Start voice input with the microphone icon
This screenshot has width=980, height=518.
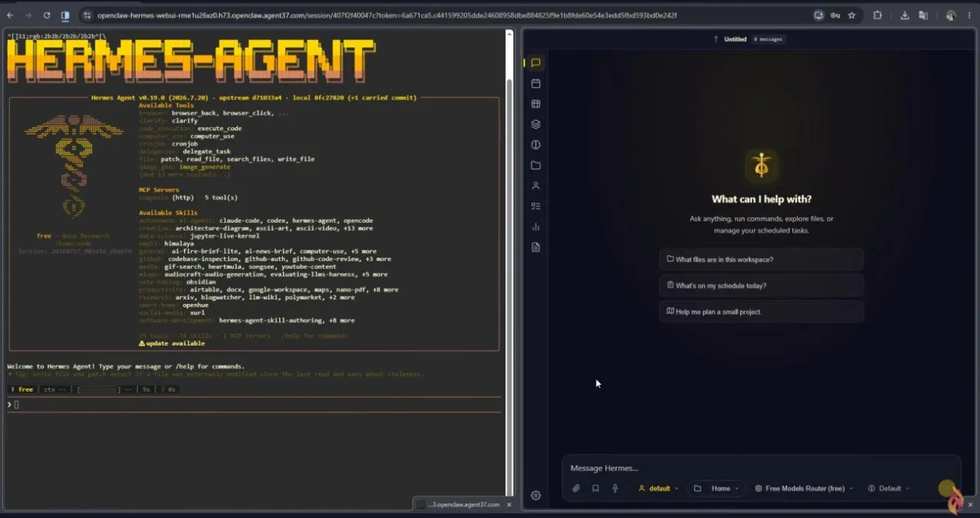tap(615, 488)
